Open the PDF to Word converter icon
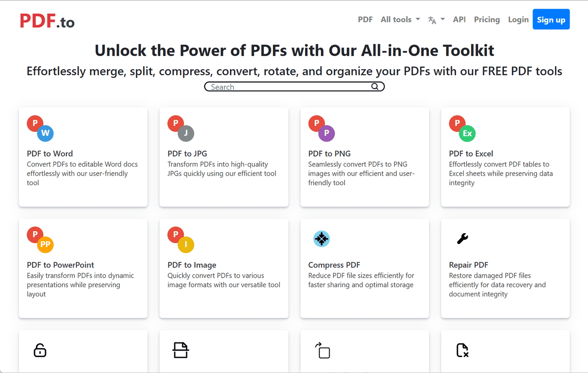 click(x=40, y=127)
